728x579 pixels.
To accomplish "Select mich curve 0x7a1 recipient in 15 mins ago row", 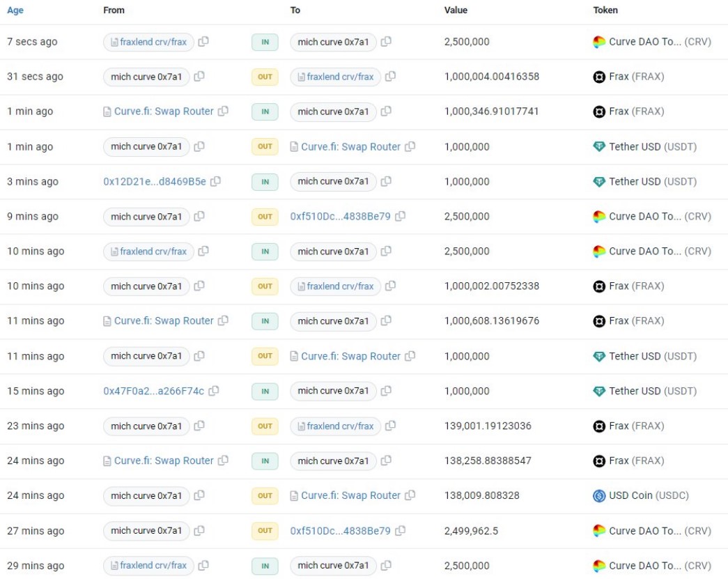I will click(x=333, y=391).
